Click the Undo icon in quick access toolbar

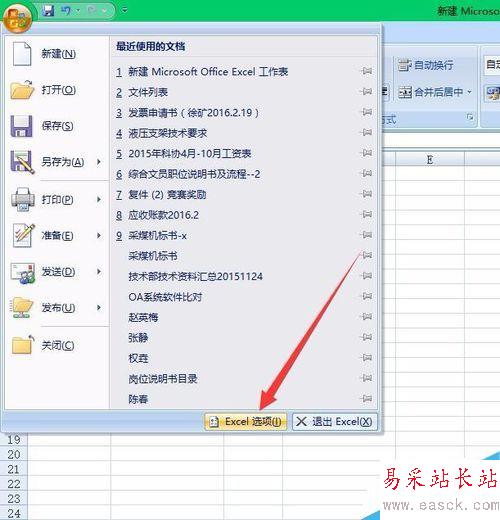(66, 11)
